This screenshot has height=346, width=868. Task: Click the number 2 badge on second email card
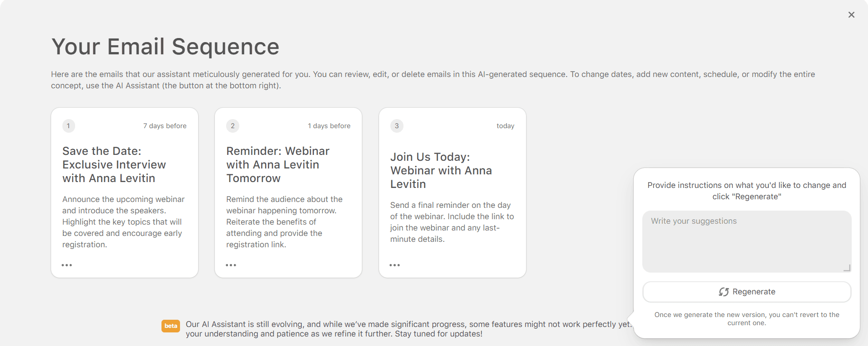coord(232,126)
